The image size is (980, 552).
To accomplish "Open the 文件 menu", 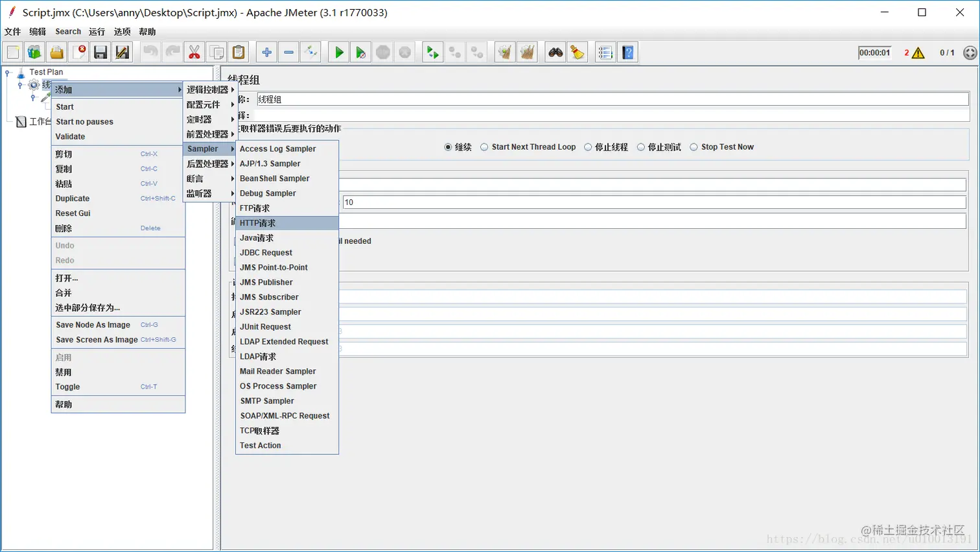I will (x=12, y=32).
